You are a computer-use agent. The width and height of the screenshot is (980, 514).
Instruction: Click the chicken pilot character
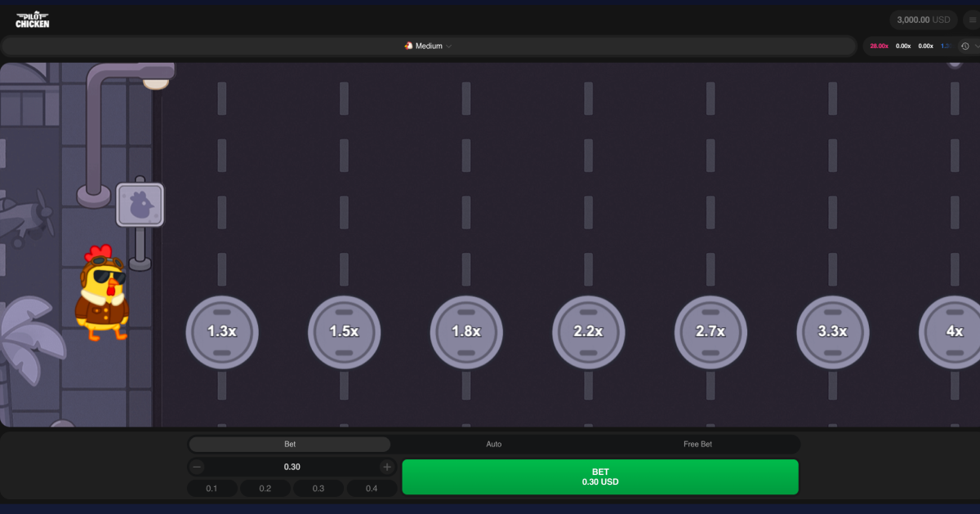[x=102, y=293]
